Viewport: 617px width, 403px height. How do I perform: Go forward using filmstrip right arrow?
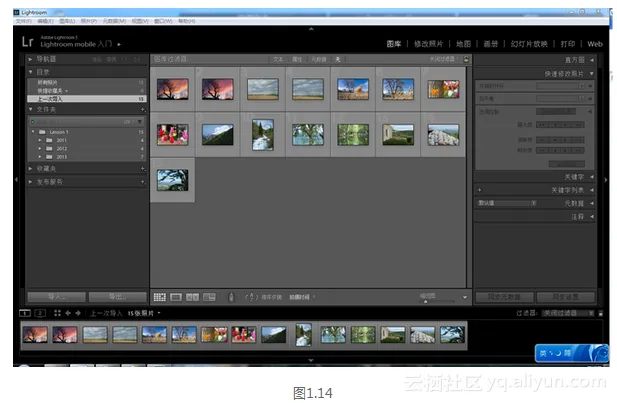coord(78,313)
